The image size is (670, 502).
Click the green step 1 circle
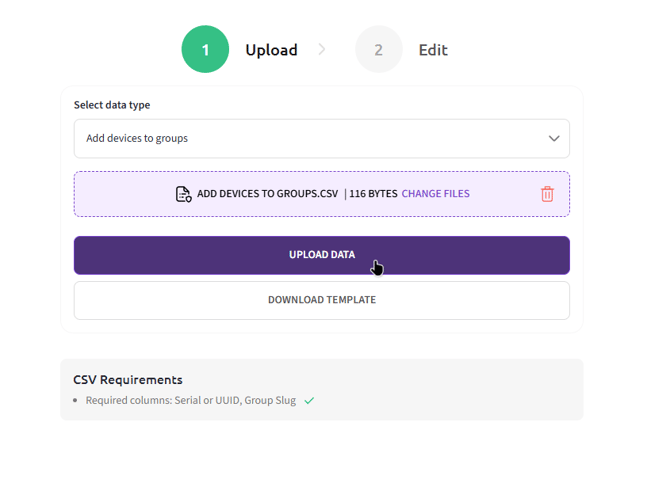205,50
